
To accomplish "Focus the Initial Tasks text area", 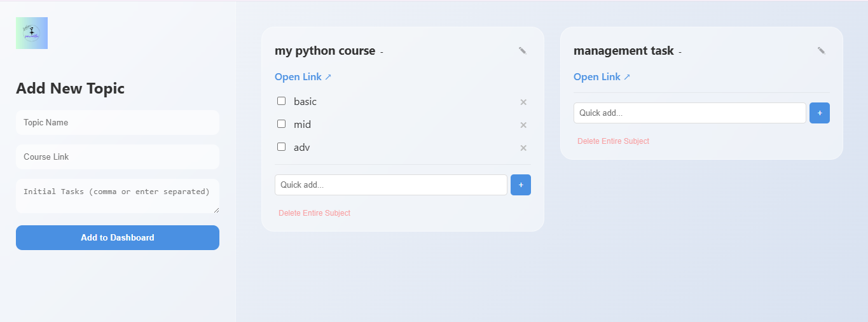I will pos(118,196).
